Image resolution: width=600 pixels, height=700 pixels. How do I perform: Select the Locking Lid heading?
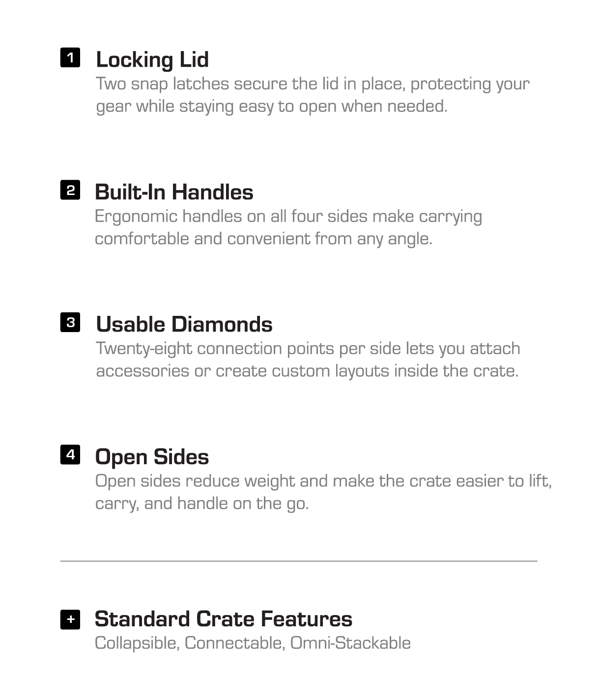point(152,60)
